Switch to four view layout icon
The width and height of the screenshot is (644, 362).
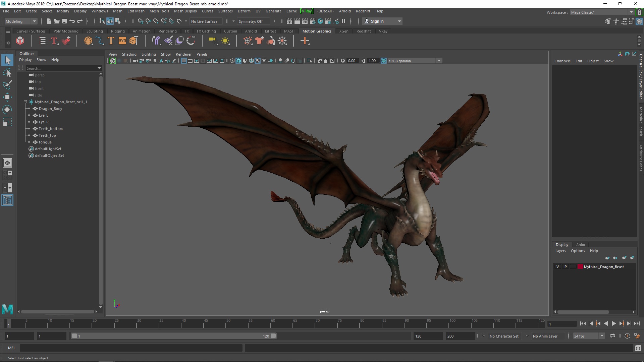click(7, 175)
